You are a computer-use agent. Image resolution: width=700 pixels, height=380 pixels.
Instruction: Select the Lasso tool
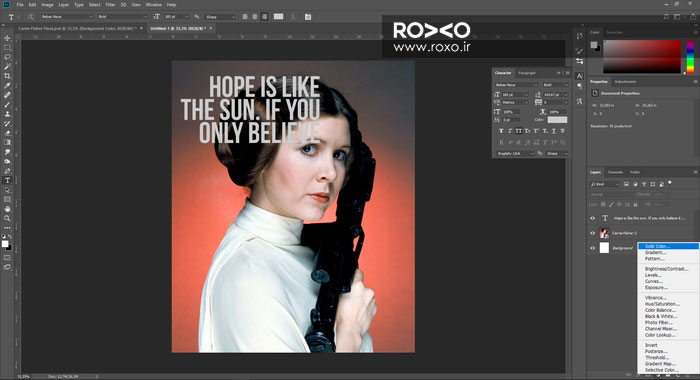click(7, 57)
